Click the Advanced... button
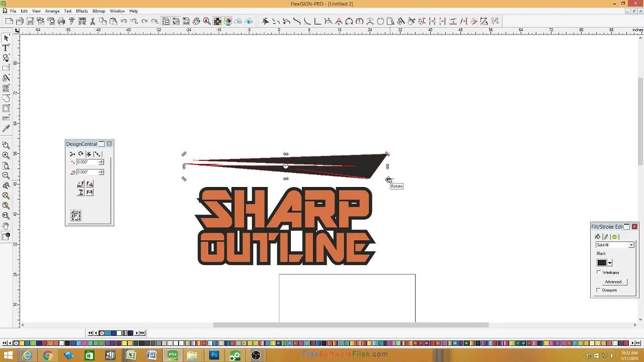This screenshot has width=644, height=362. pyautogui.click(x=614, y=282)
